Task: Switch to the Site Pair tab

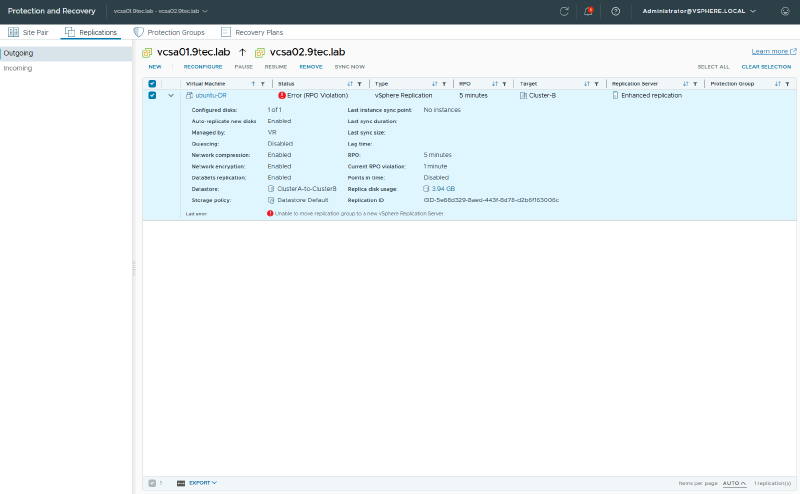Action: (28, 32)
